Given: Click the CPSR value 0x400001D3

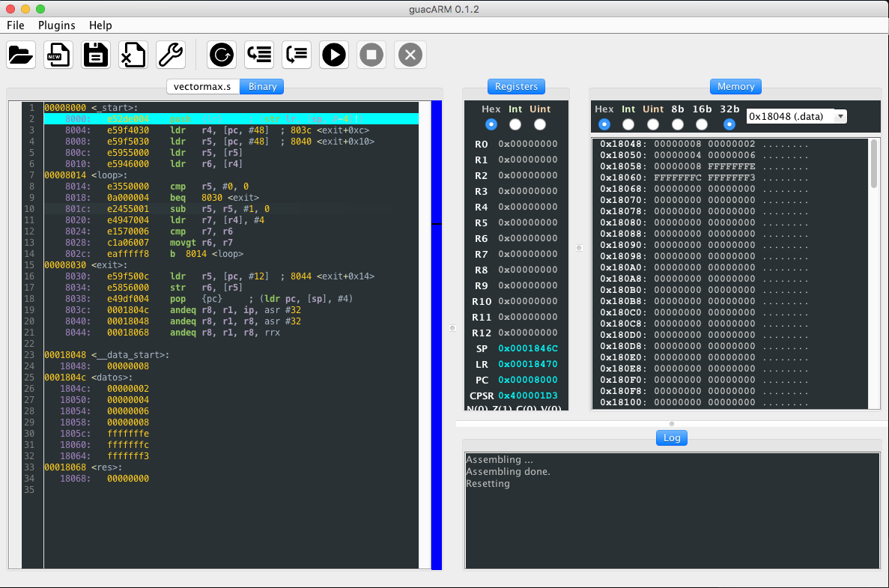Looking at the screenshot, I should point(528,395).
